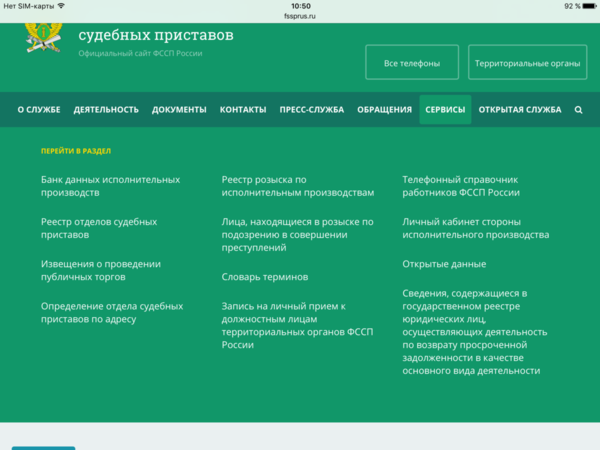Open Извещения о проведении публичных торгов

tap(101, 270)
